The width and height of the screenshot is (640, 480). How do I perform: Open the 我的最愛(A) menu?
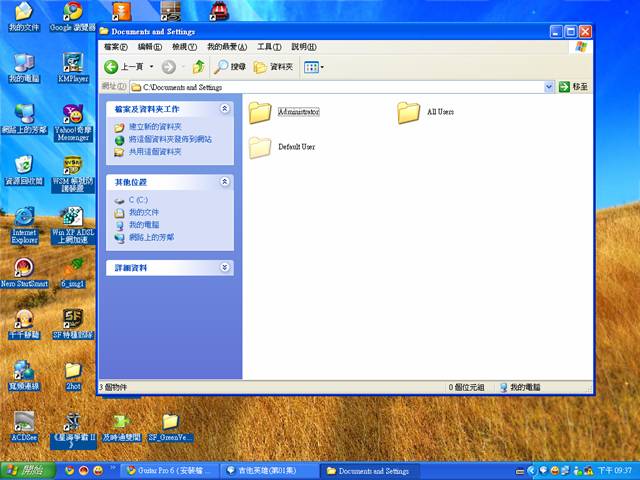tap(227, 47)
